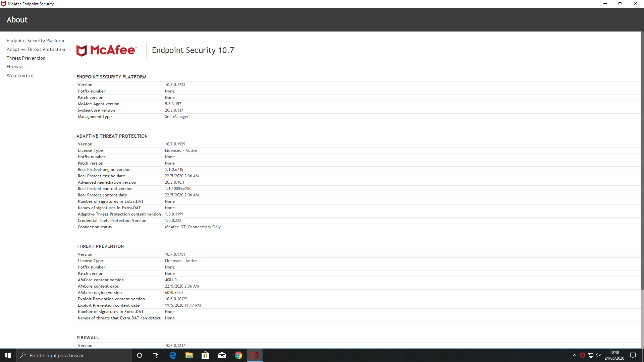Show hidden system tray icons chevron
644x362 pixels.
pyautogui.click(x=575, y=355)
